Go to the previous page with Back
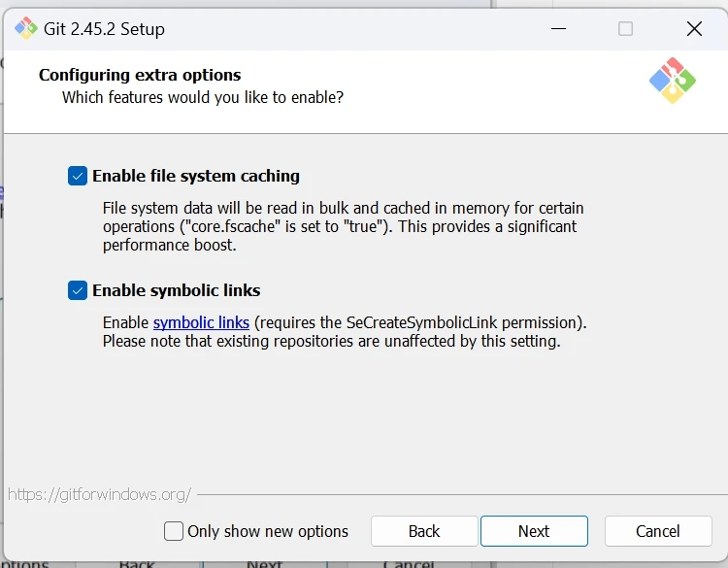The image size is (728, 568). (x=424, y=531)
